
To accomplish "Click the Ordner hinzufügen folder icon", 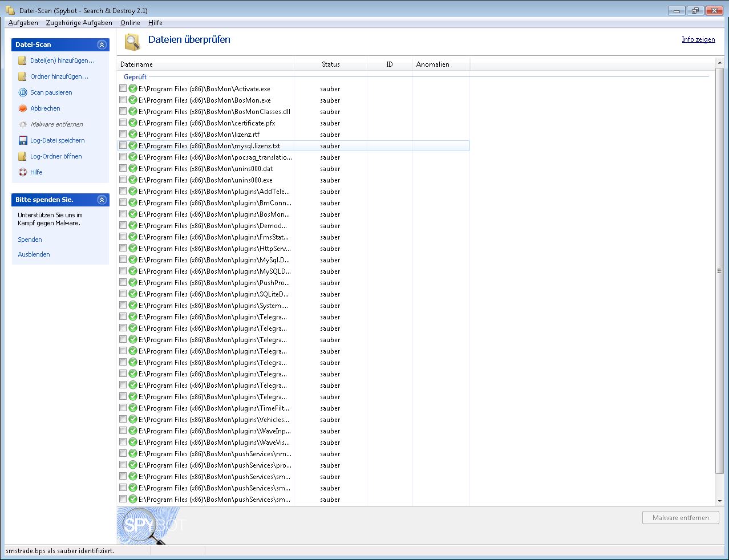I will pyautogui.click(x=23, y=76).
